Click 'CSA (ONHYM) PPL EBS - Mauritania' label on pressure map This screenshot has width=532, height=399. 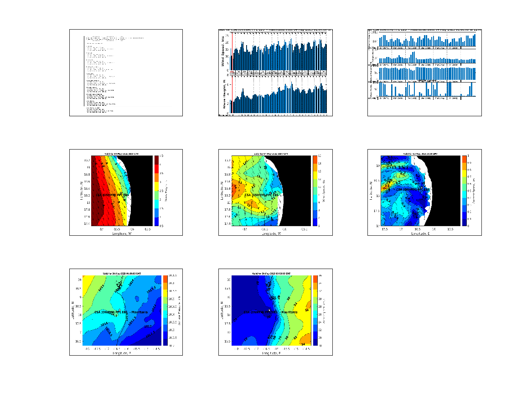(121, 312)
